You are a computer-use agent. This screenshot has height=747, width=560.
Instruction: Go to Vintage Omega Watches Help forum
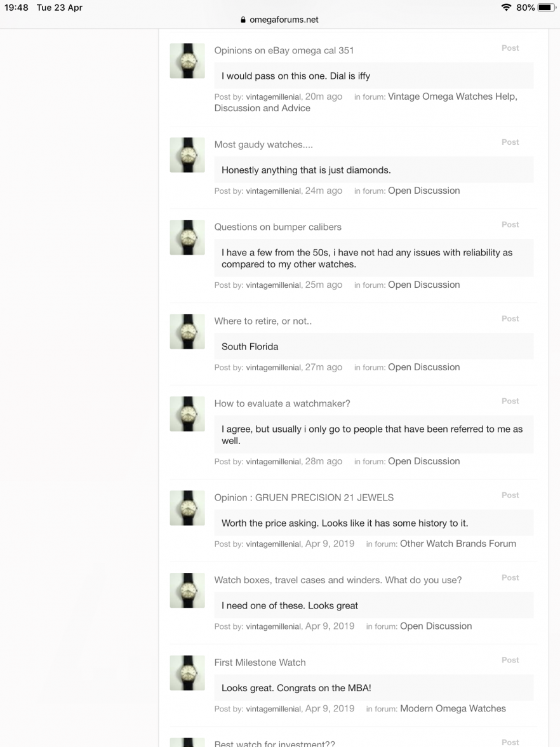[x=366, y=102]
